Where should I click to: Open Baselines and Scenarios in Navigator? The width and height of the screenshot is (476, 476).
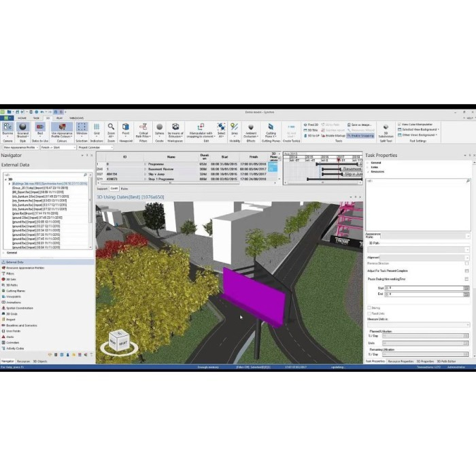22,326
